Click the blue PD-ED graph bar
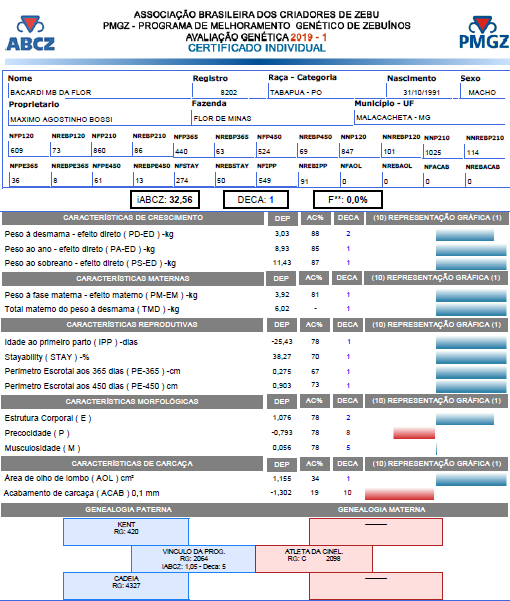The width and height of the screenshot is (510, 601). [x=465, y=235]
